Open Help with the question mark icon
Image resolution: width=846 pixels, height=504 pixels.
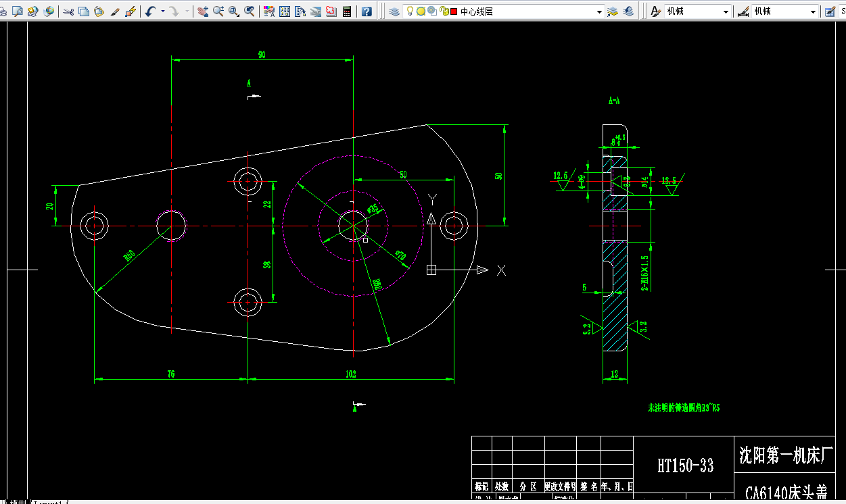point(367,11)
